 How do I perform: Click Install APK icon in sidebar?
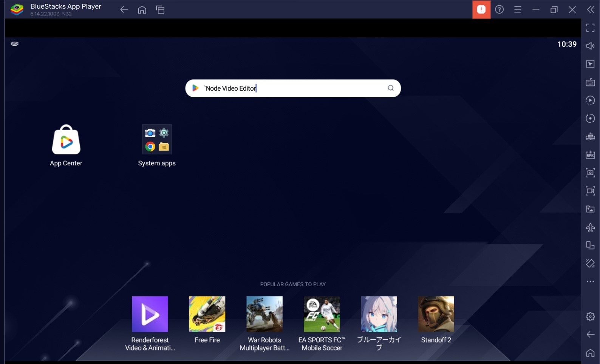(x=590, y=154)
